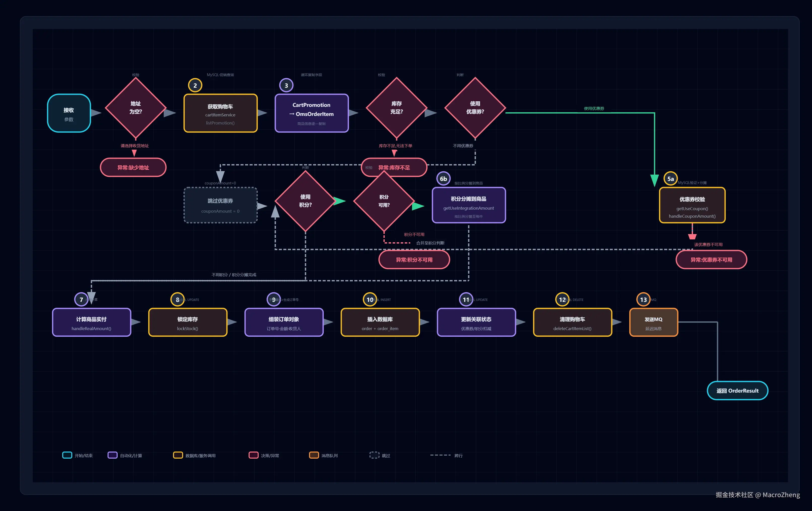Select the 计算商品实付 handleRealAmount node

[x=92, y=323]
